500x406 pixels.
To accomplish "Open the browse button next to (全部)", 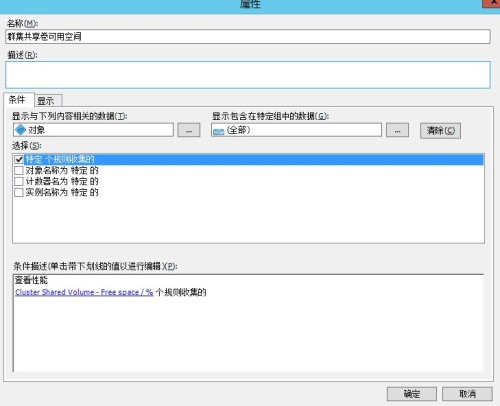I will (x=397, y=130).
